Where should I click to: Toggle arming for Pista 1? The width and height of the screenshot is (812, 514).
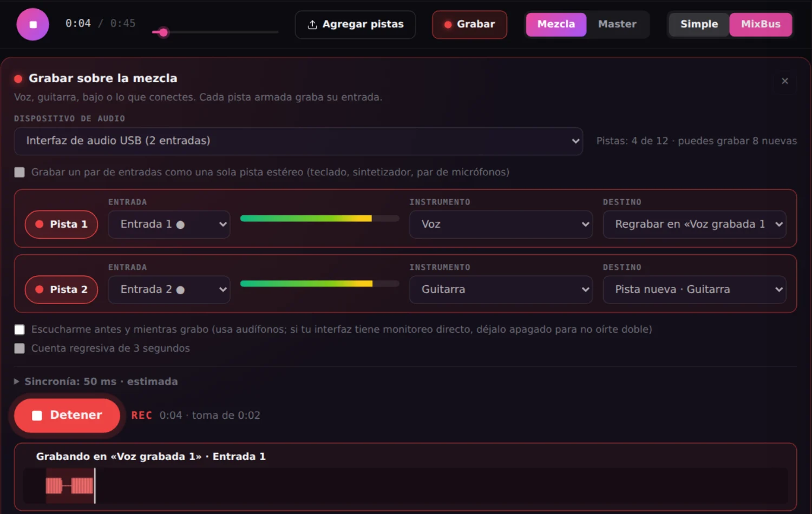point(61,224)
